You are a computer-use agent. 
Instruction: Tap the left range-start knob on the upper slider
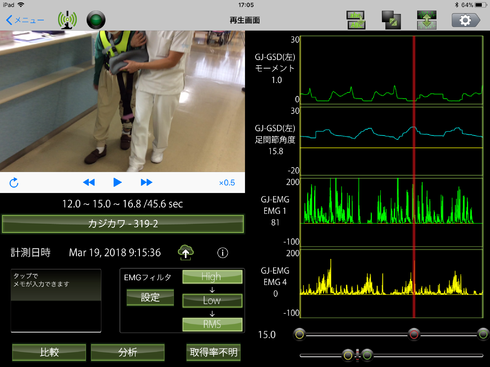(x=300, y=334)
